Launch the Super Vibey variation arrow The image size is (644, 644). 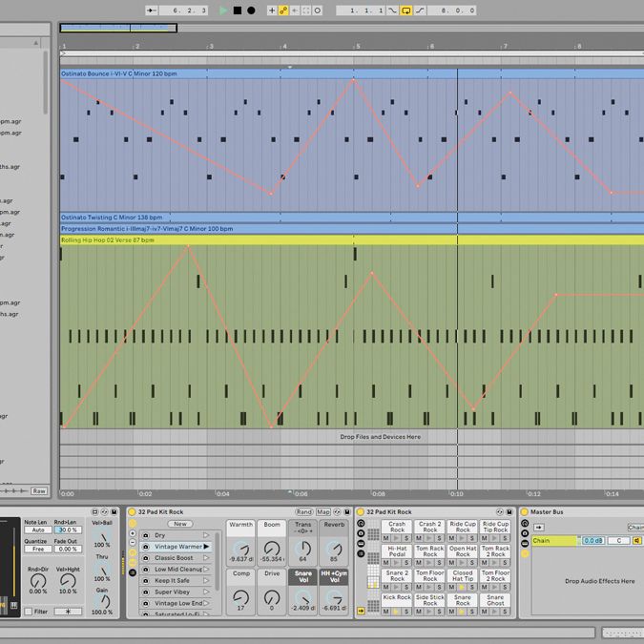tap(207, 592)
